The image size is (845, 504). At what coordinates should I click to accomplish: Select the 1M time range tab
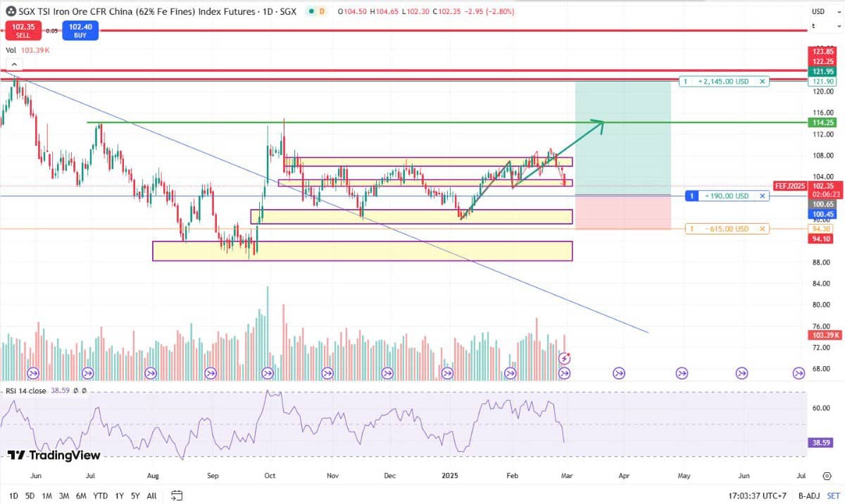click(46, 496)
